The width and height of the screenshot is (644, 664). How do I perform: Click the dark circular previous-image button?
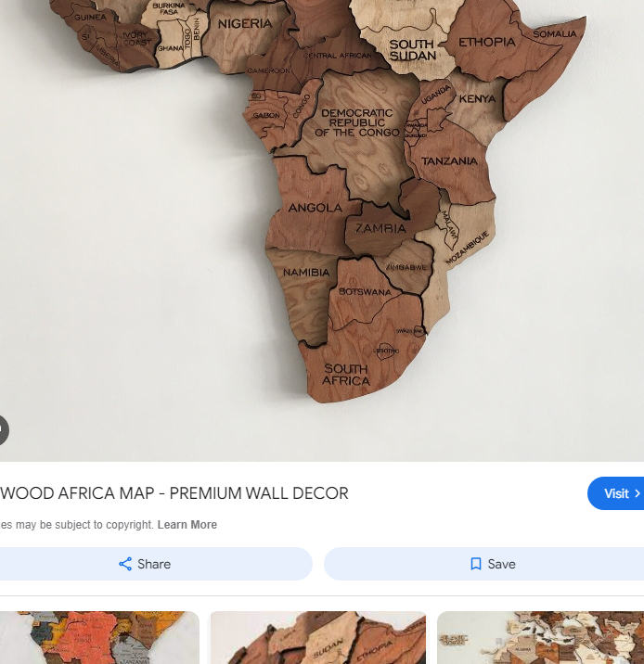(4, 430)
